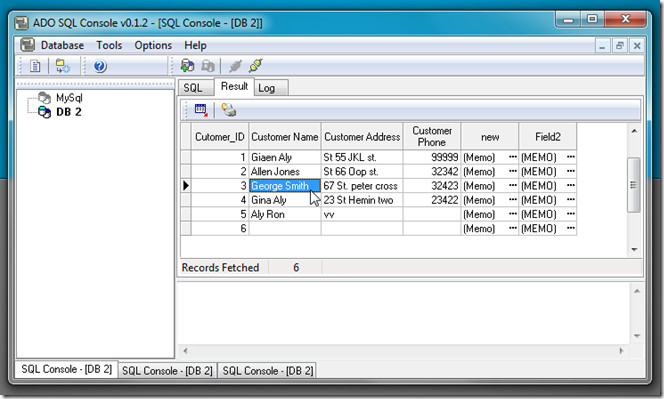Open new memo ellipsis for Giaen Aly row
The image size is (664, 399).
pyautogui.click(x=512, y=157)
